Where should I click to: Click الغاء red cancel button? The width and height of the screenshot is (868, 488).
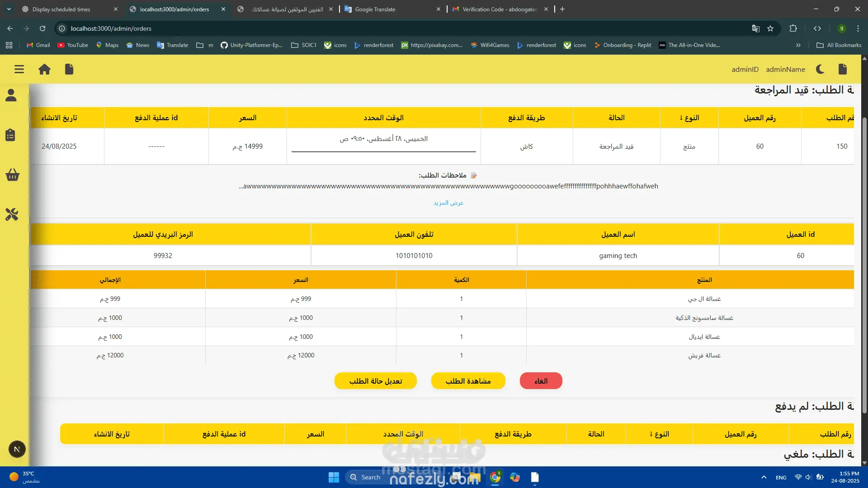541,381
